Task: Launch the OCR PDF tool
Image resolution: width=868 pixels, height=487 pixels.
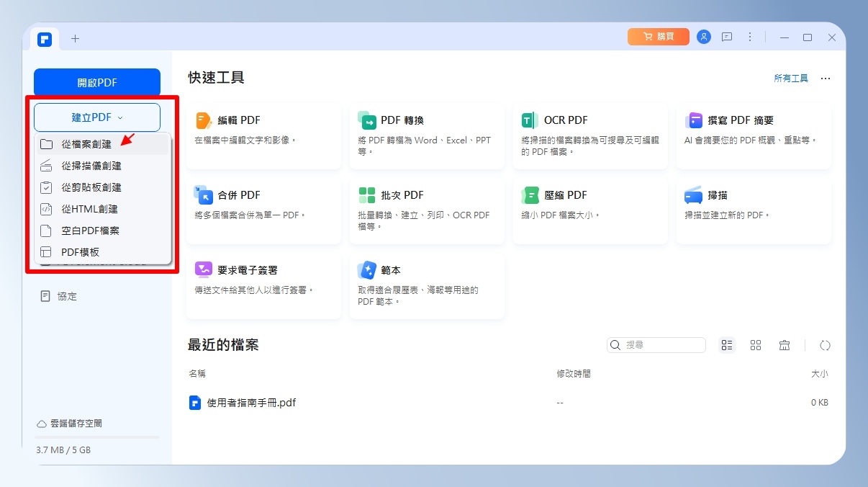Action: 590,137
